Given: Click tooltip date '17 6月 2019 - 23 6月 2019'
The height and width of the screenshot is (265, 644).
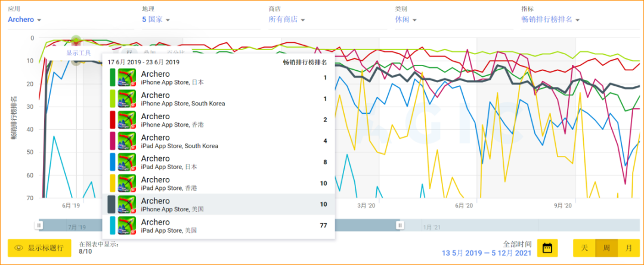Looking at the screenshot, I should 143,63.
